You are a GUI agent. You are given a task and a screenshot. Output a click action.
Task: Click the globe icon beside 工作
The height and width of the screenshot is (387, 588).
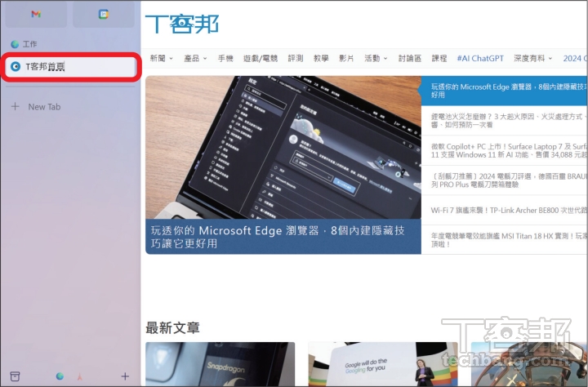click(x=15, y=44)
